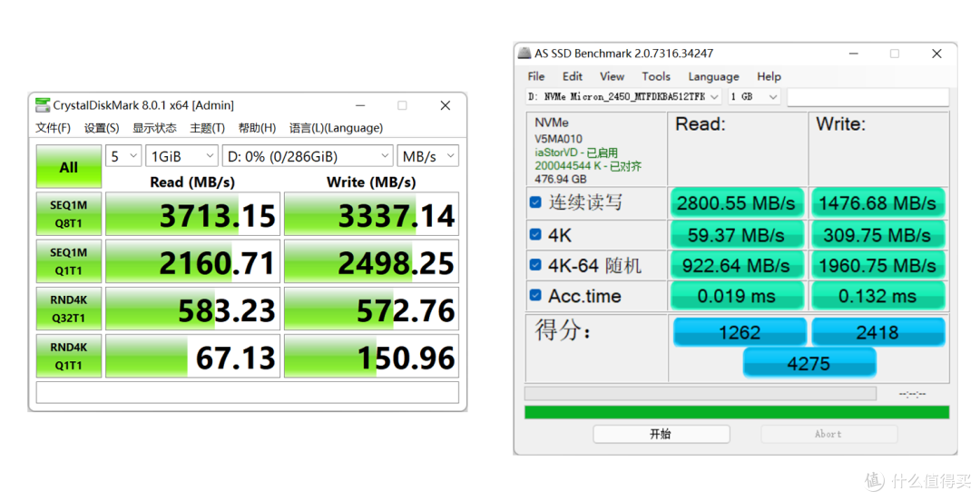Minimize the AS SSD Benchmark window

pos(854,54)
